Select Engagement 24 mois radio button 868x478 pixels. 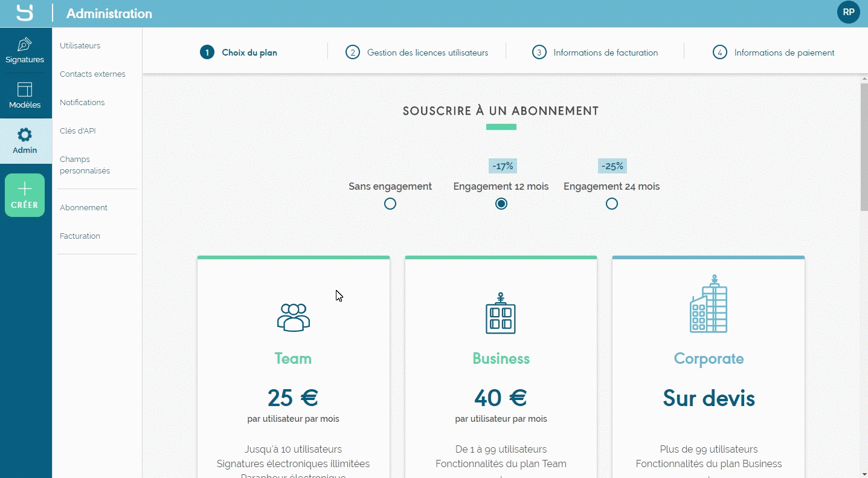612,204
